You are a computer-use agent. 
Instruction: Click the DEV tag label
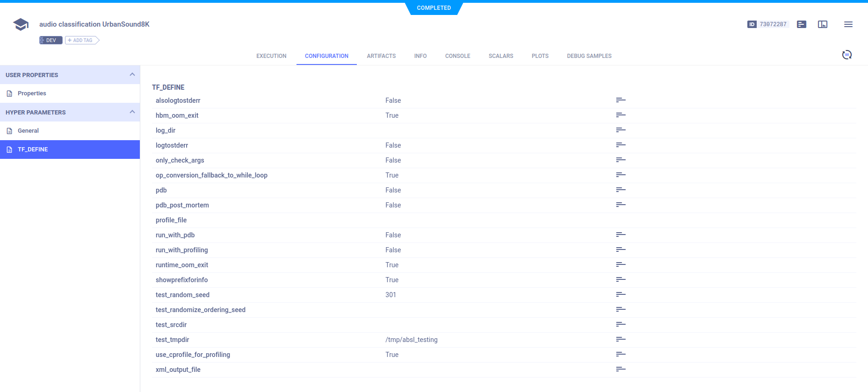click(x=51, y=41)
